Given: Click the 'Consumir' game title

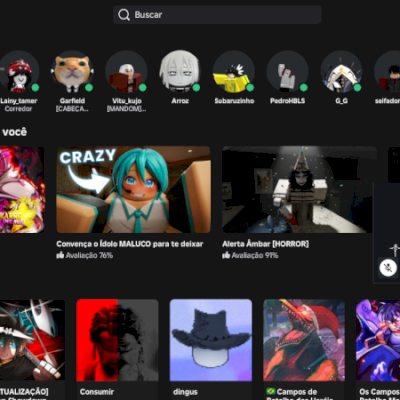Looking at the screenshot, I should pyautogui.click(x=97, y=392).
